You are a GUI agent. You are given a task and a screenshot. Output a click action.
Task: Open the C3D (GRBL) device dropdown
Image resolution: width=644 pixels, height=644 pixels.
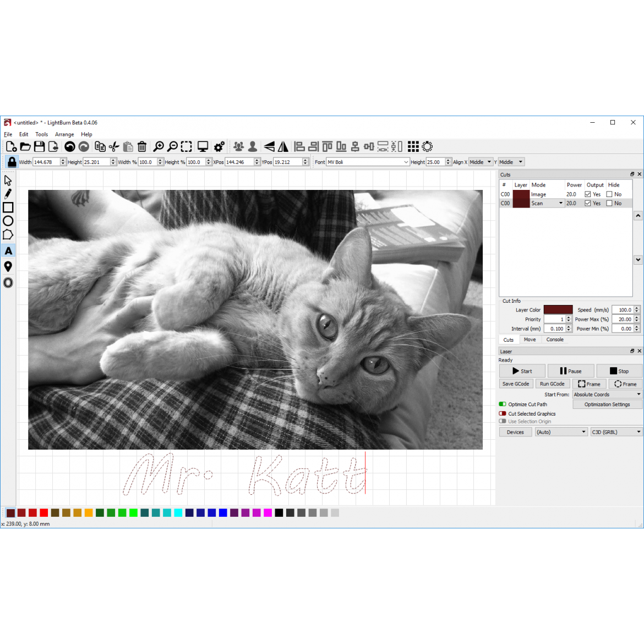coord(616,432)
